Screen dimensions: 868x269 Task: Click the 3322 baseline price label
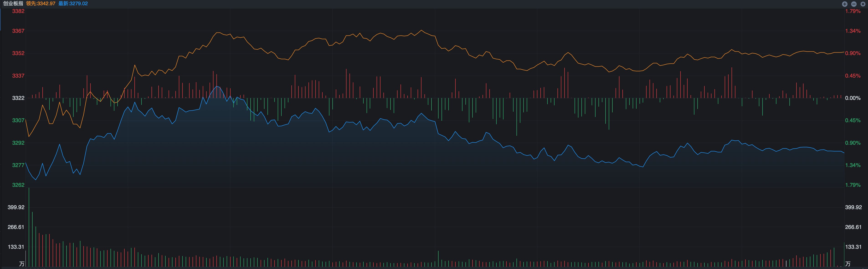pos(18,98)
